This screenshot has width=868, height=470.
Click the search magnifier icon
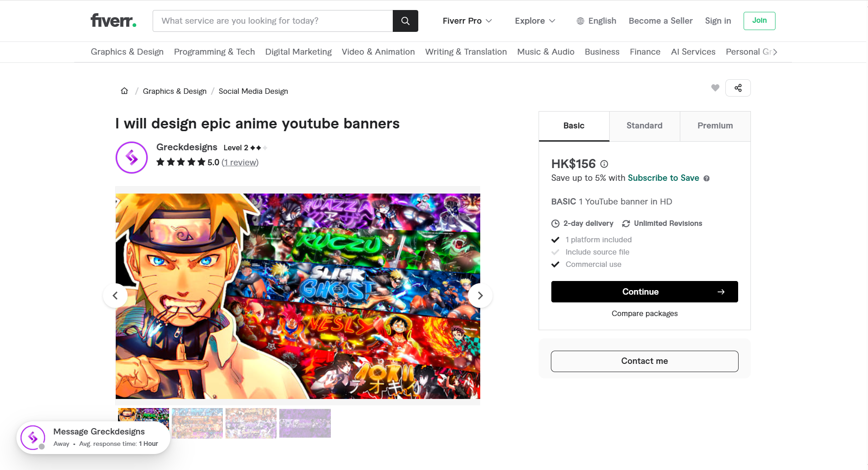(405, 20)
